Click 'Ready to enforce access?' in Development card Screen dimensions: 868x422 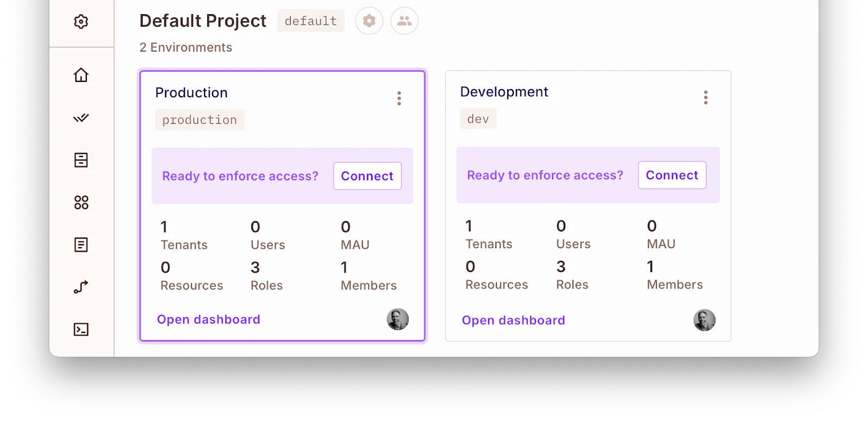click(545, 175)
